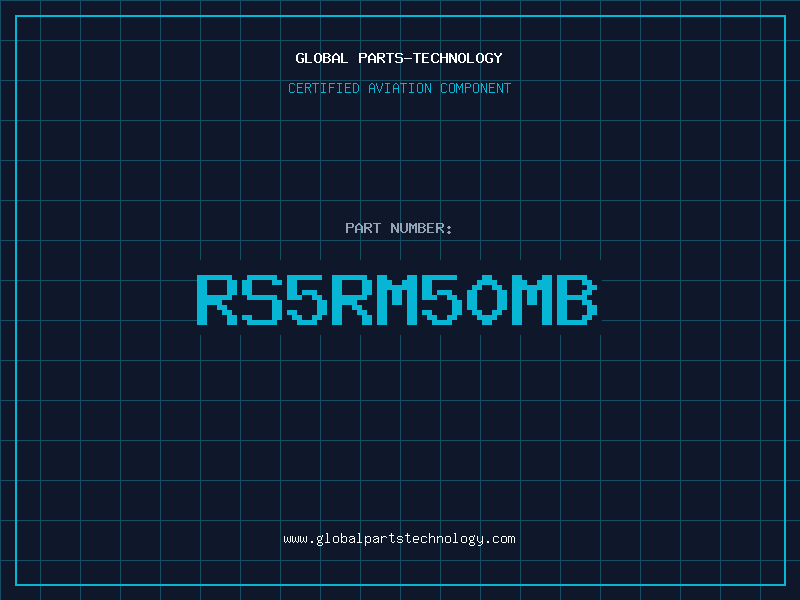Click the PART NUMBER: label
The width and height of the screenshot is (800, 600).
tap(399, 228)
